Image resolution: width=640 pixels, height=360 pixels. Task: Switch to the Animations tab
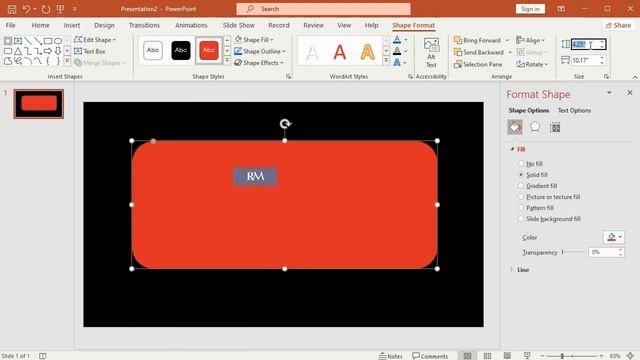click(191, 25)
